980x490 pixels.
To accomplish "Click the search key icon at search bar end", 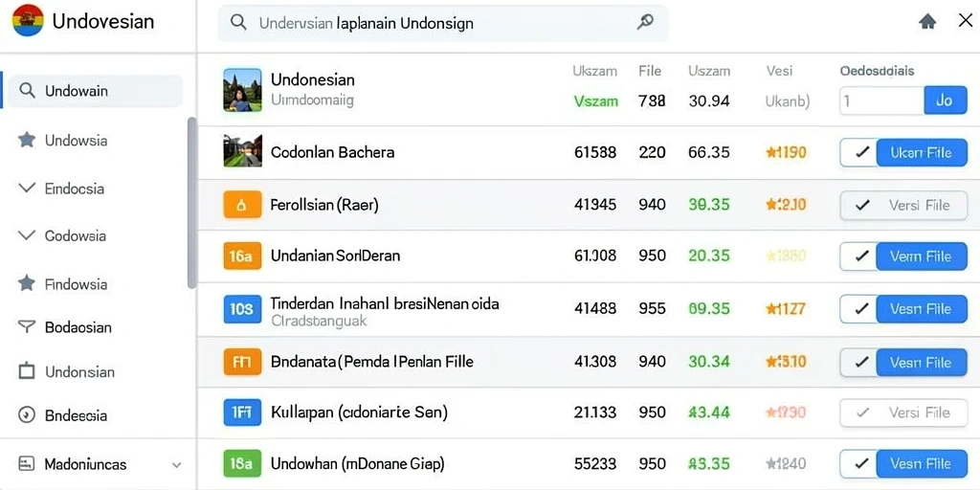I will 645,23.
